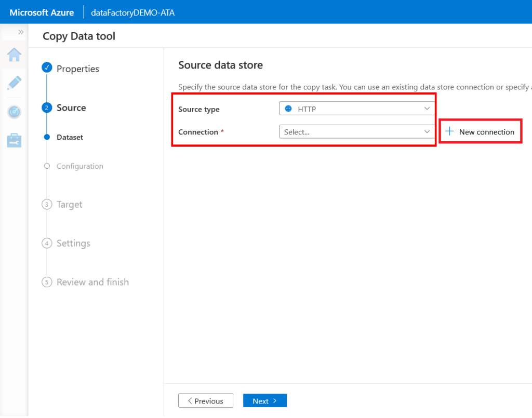This screenshot has width=532, height=418.
Task: Select the Manage toolbox icon
Action: (x=14, y=140)
